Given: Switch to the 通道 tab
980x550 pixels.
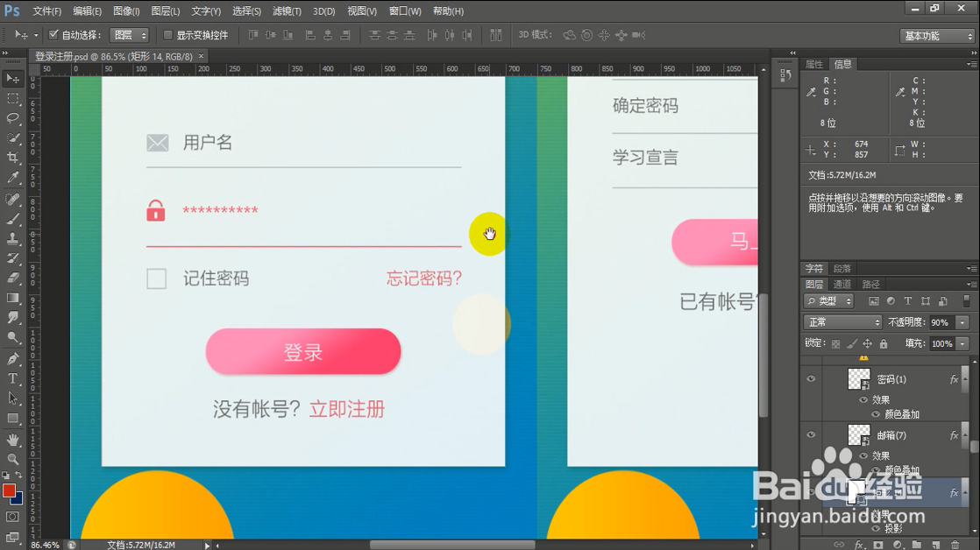Looking at the screenshot, I should [842, 285].
